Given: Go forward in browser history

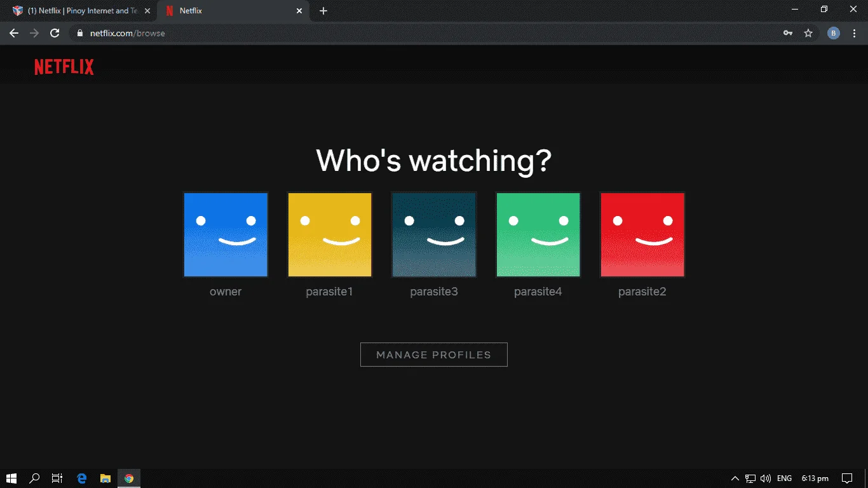Looking at the screenshot, I should coord(34,33).
